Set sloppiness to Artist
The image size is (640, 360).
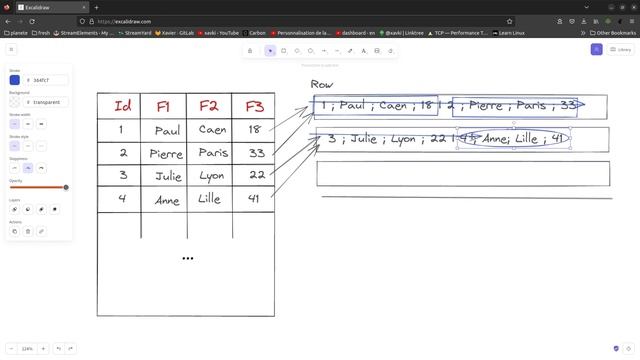28,168
